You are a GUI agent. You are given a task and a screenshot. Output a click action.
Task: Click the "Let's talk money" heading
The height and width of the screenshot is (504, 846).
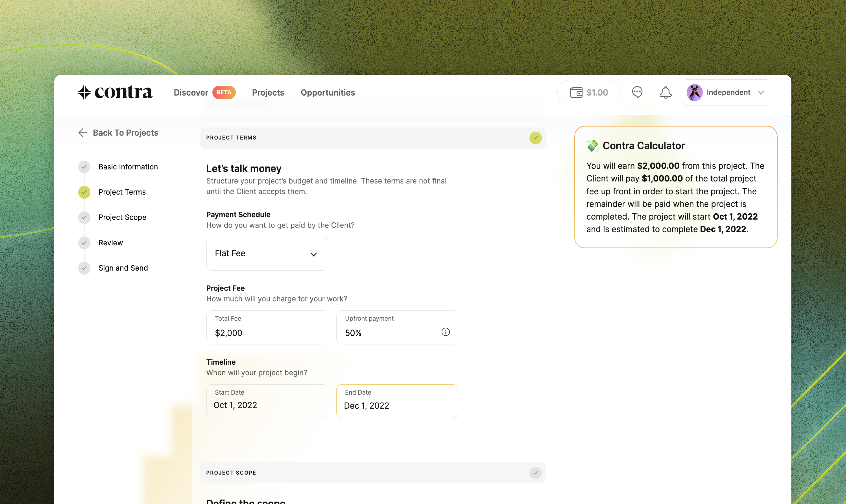point(244,168)
